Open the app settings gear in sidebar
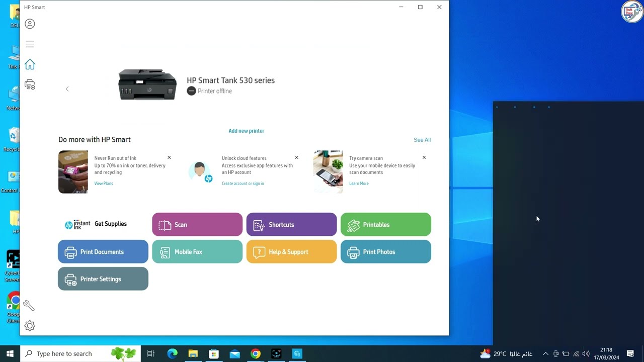The width and height of the screenshot is (644, 362). coord(30,326)
